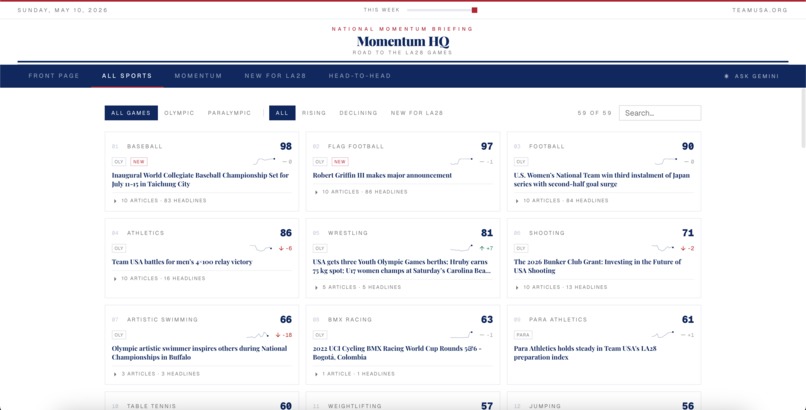Click the Shooting -2 decline indicator
This screenshot has width=806, height=410.
(x=688, y=248)
